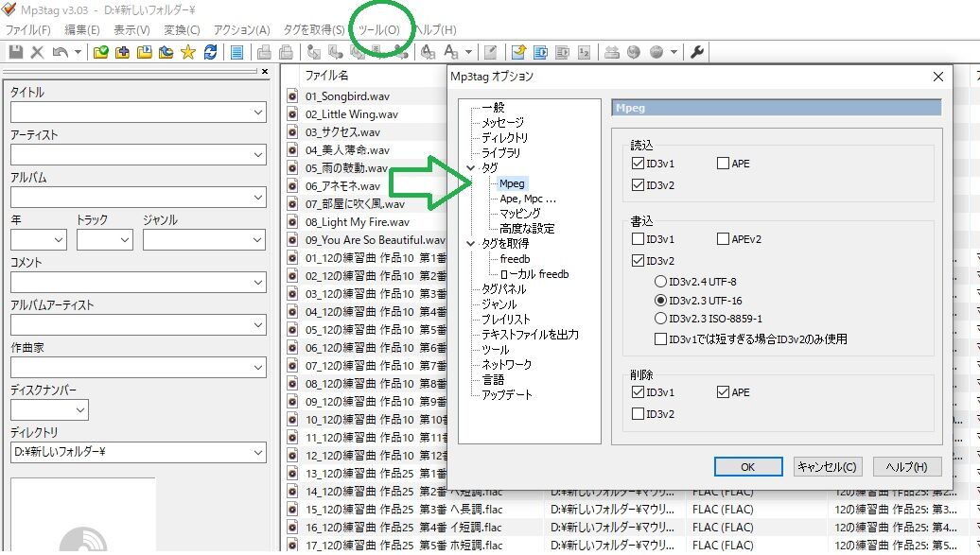
Task: Collapse the タグ tree node
Action: (x=471, y=168)
